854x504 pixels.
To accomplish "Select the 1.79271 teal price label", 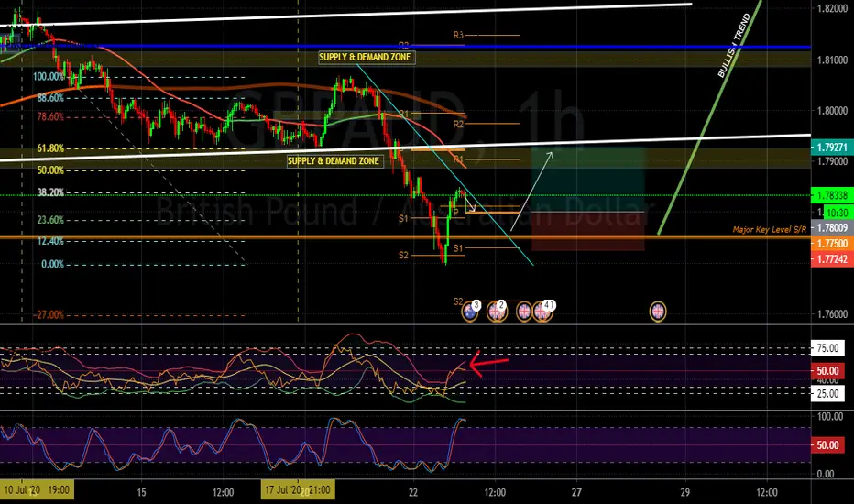I will [832, 148].
